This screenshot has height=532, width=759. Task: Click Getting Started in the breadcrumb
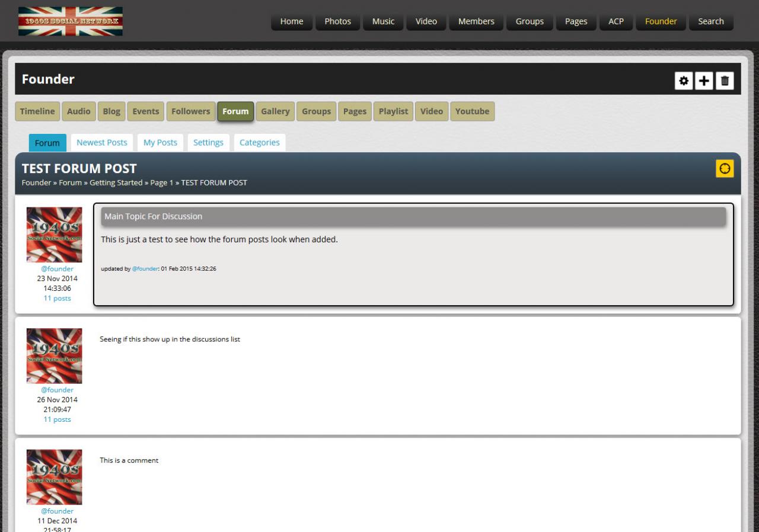(116, 182)
